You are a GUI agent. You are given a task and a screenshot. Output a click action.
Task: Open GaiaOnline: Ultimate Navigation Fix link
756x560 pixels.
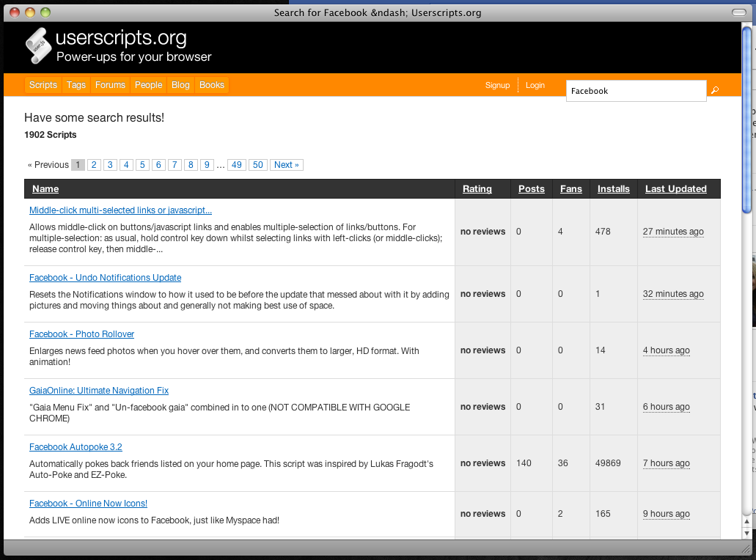coord(99,391)
